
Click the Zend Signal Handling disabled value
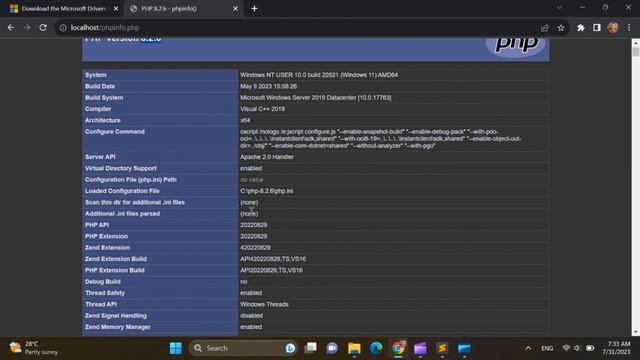point(251,316)
